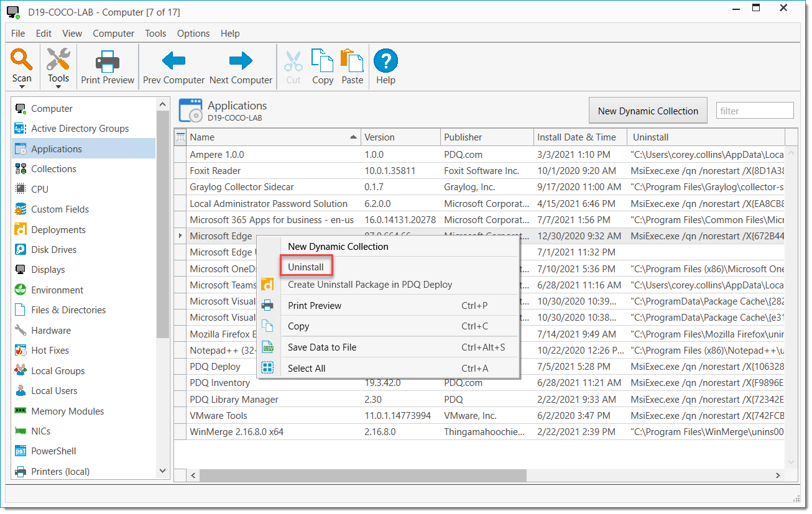
Task: Select NICs in sidebar
Action: (40, 431)
